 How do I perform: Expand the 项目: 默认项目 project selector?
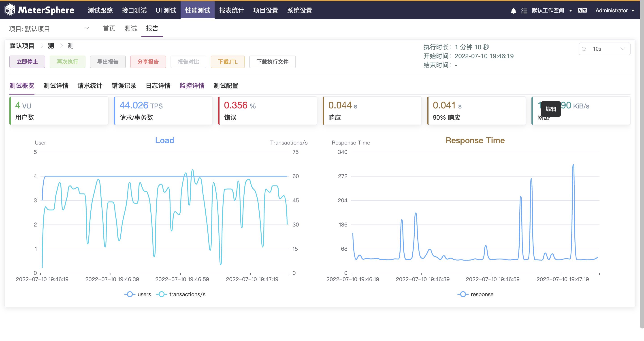tap(49, 29)
